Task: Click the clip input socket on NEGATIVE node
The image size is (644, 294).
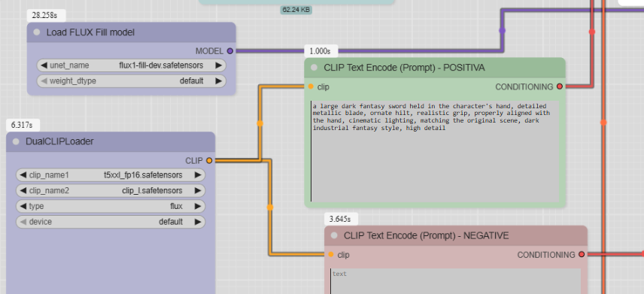Action: [x=330, y=255]
